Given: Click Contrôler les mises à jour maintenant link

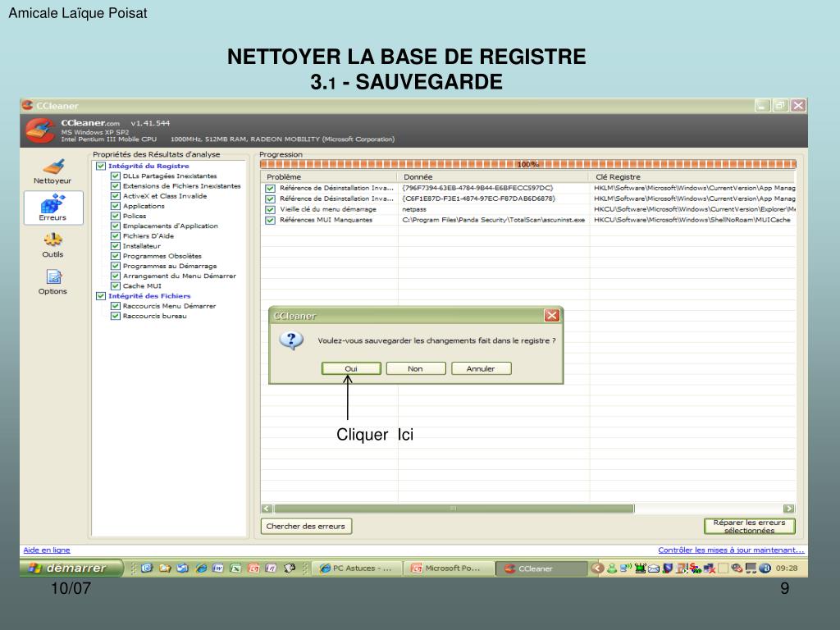Looking at the screenshot, I should tap(731, 550).
